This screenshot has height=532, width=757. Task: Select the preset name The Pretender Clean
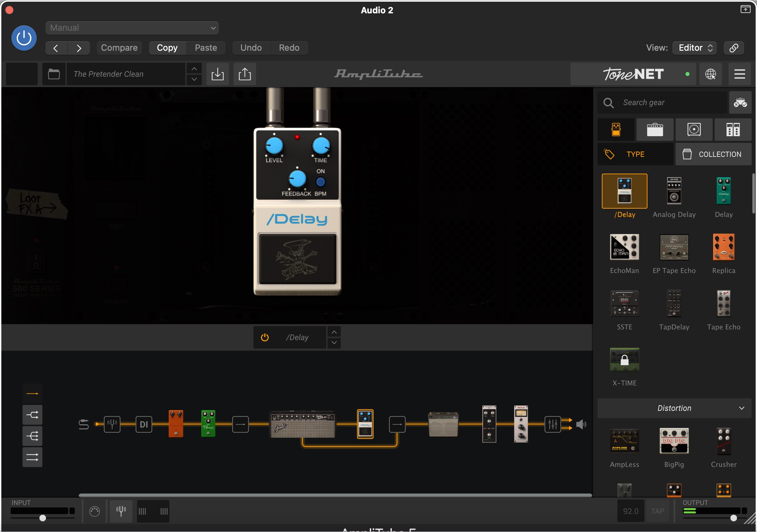click(x=126, y=74)
